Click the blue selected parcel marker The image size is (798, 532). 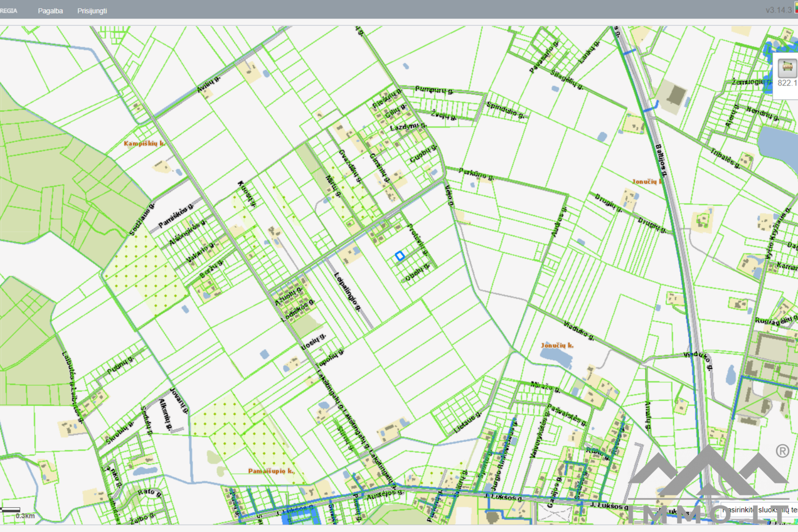point(399,256)
